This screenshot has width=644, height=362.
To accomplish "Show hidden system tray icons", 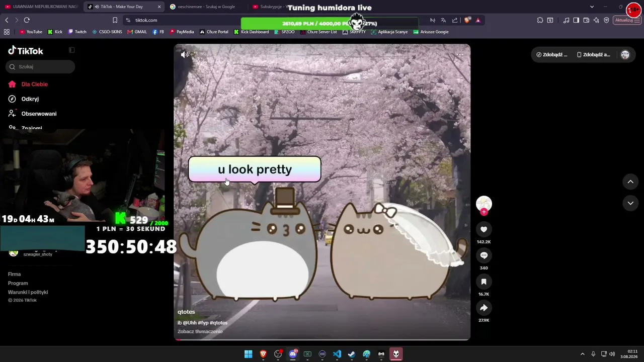I will (x=583, y=354).
